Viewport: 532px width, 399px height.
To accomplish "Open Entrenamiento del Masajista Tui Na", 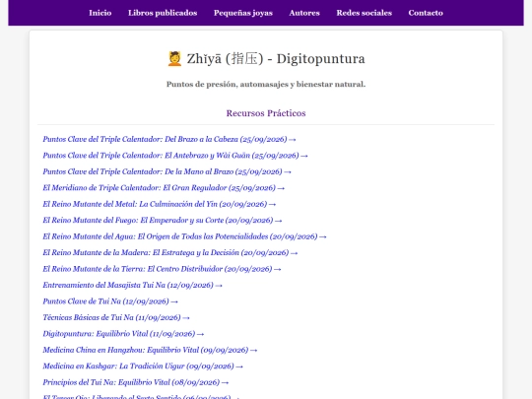I will point(132,285).
